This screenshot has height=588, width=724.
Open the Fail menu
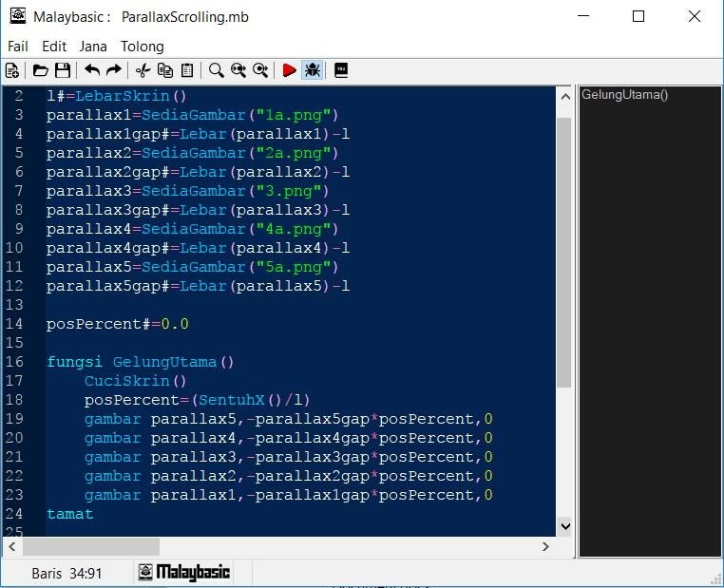tap(18, 47)
